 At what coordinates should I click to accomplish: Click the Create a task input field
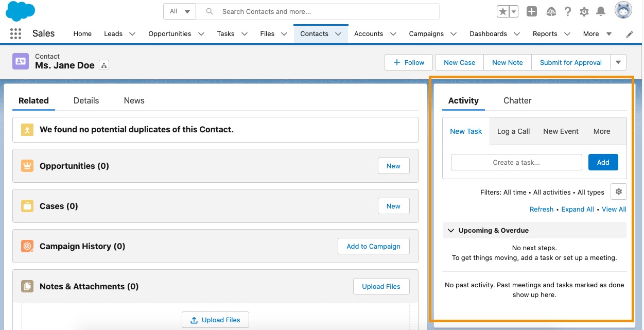(516, 162)
